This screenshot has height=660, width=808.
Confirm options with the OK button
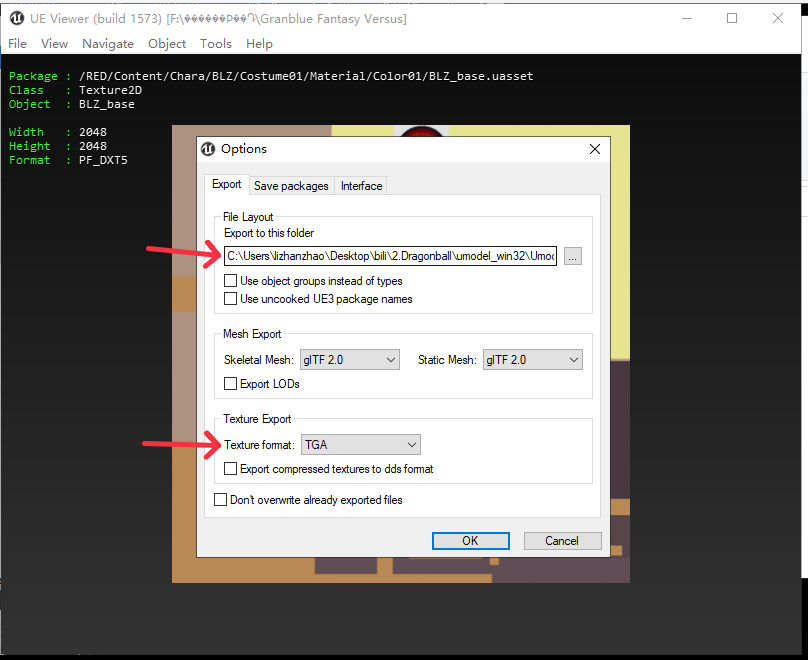(x=470, y=541)
